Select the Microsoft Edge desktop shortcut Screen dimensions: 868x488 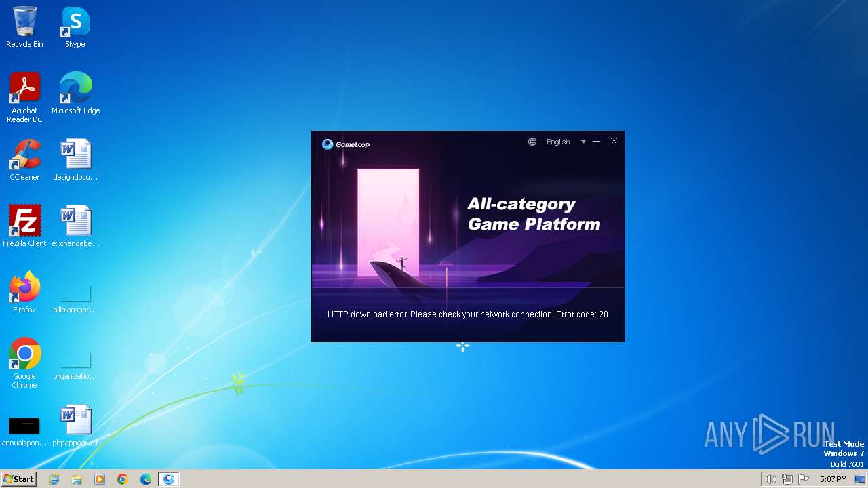click(x=75, y=94)
